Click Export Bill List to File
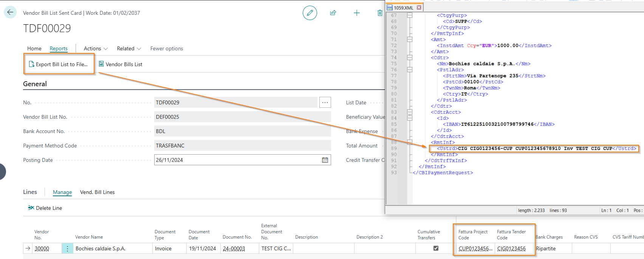This screenshot has height=259, width=644. pos(59,64)
